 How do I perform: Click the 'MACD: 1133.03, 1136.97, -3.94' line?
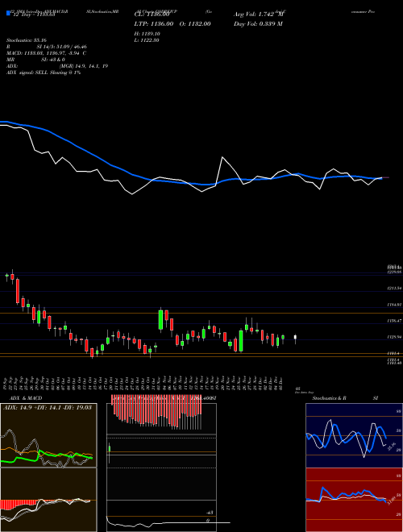pos(46,53)
